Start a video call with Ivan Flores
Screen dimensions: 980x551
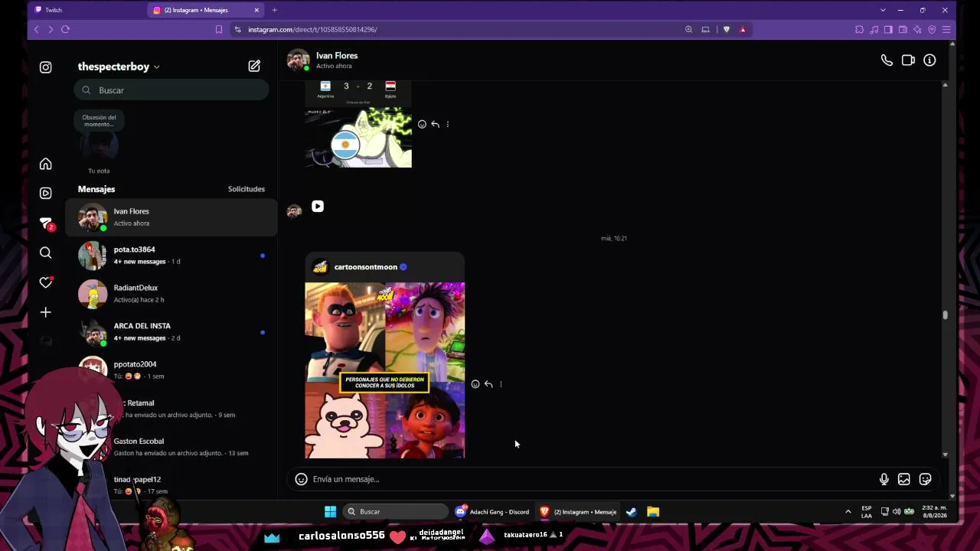(x=908, y=60)
